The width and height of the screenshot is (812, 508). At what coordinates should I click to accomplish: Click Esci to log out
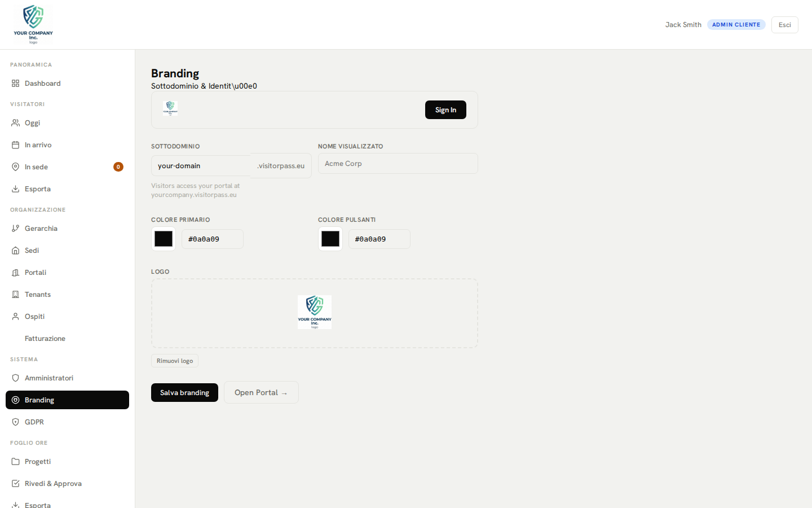click(x=784, y=25)
